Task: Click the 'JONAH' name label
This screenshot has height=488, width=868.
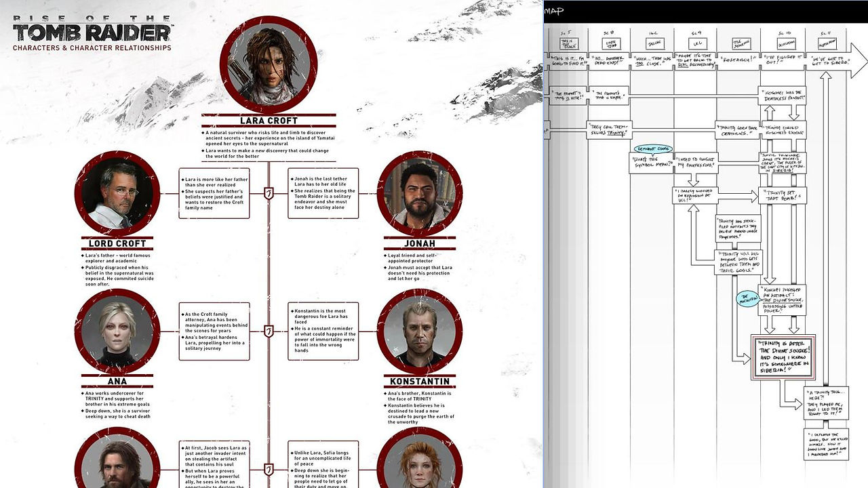Action: [x=420, y=243]
